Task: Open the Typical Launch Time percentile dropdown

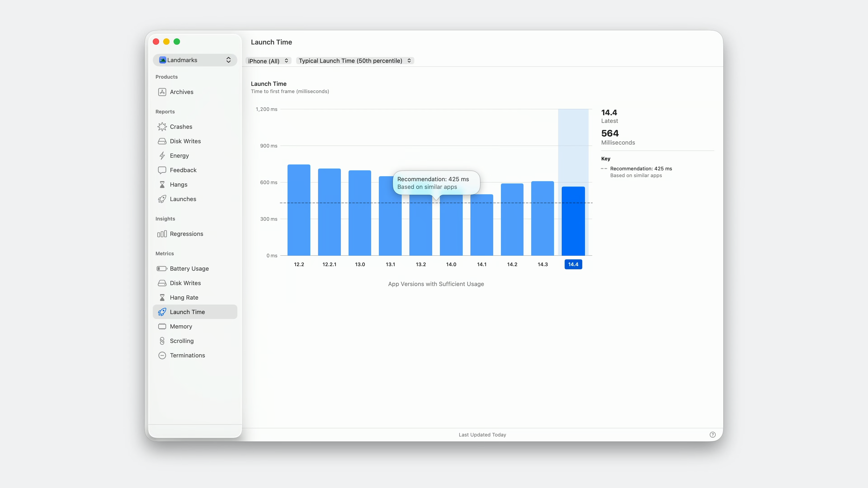Action: click(x=354, y=61)
